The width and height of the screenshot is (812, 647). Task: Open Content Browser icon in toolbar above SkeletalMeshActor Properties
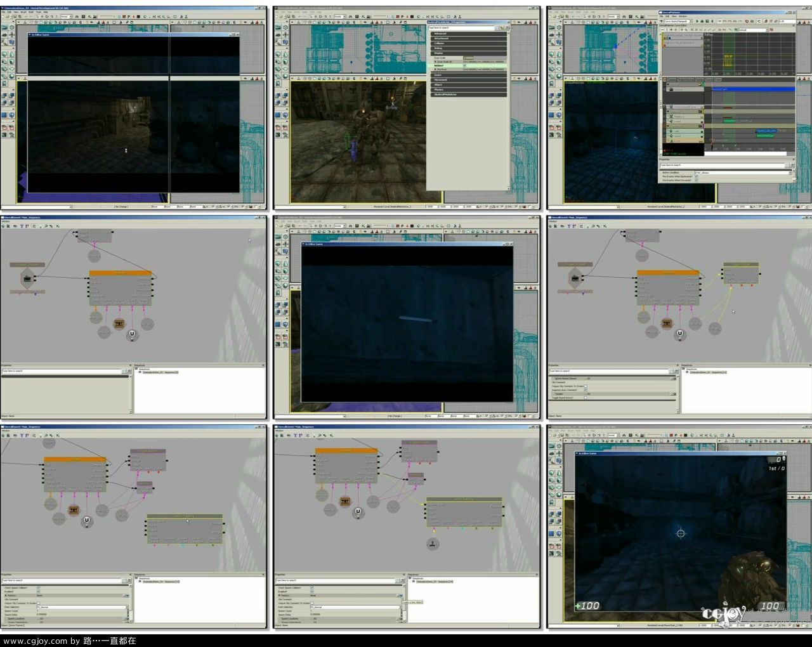(x=357, y=16)
